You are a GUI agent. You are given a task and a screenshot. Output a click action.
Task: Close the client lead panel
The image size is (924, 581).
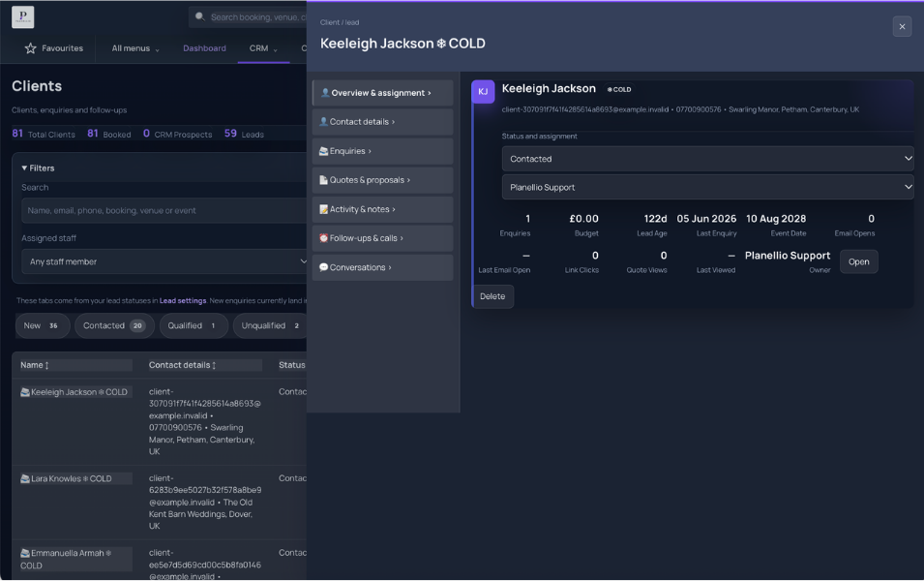[902, 26]
